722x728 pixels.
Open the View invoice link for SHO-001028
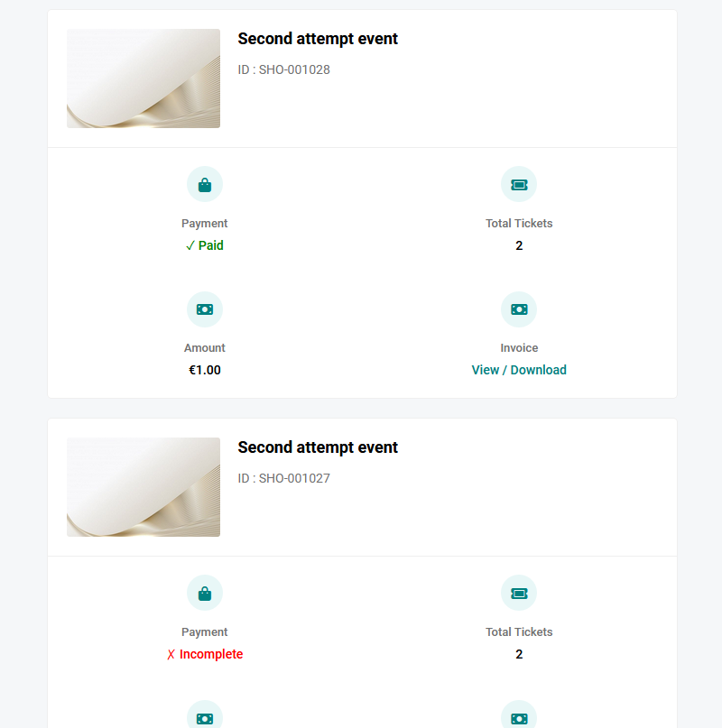pos(486,370)
